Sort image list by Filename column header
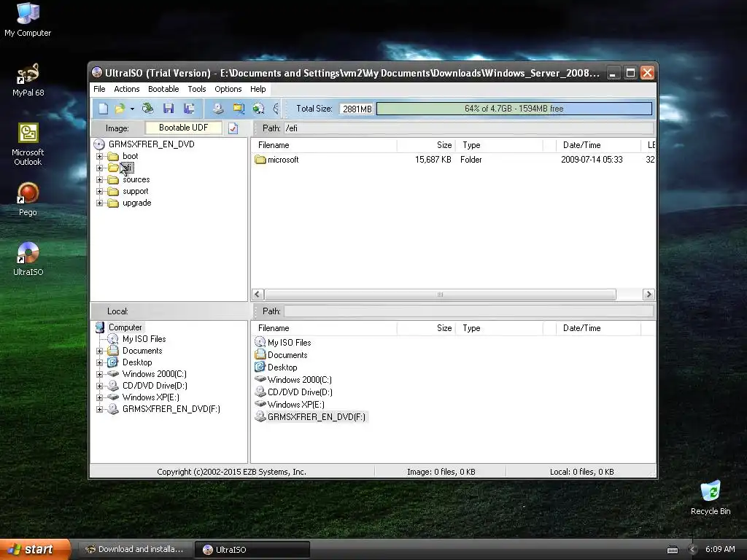This screenshot has height=560, width=747. pyautogui.click(x=325, y=145)
